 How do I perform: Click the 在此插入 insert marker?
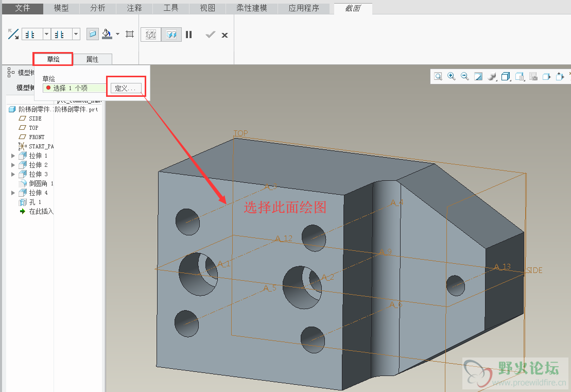[37, 211]
